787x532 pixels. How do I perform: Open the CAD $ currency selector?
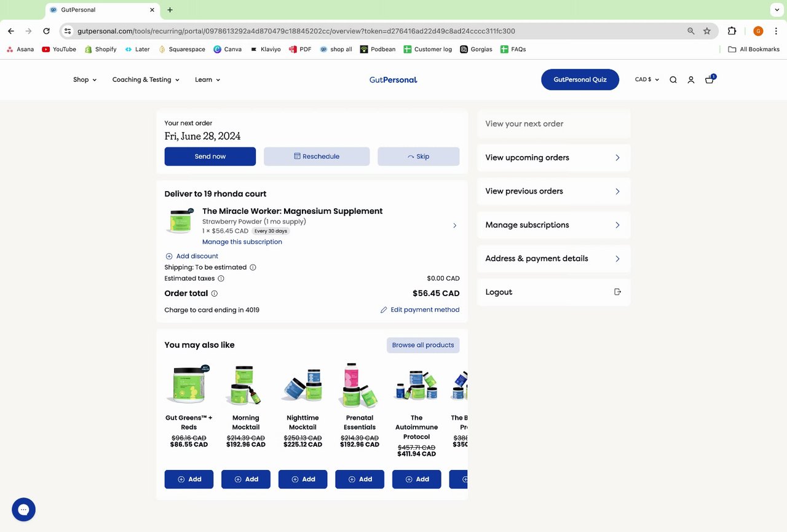647,80
